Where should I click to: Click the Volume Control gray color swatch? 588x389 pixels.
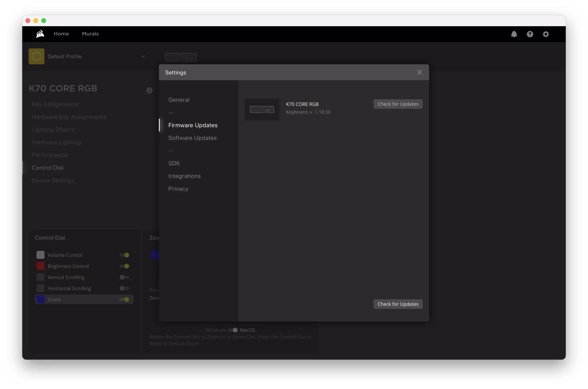[x=41, y=255]
